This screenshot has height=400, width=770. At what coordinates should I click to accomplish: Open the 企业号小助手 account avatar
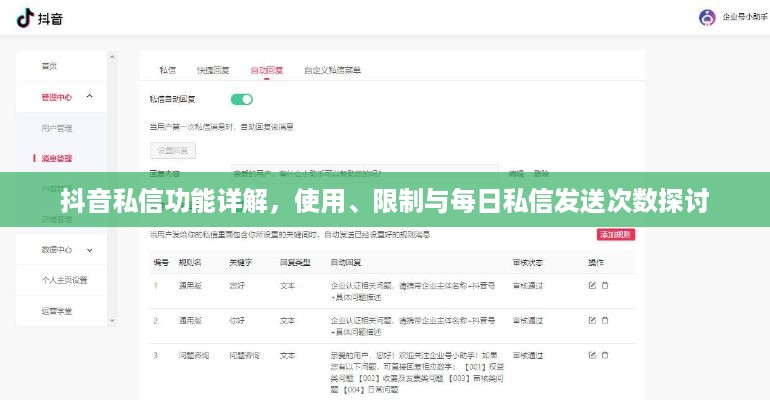707,17
